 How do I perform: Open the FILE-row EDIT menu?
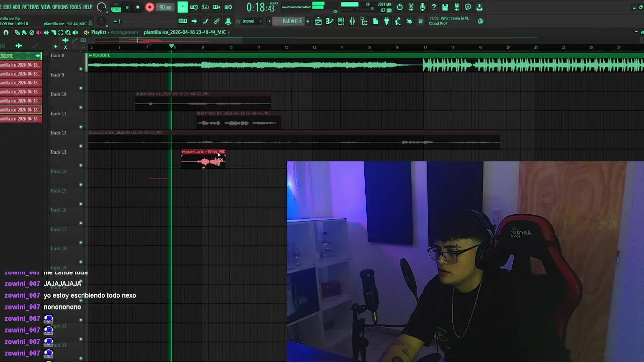click(7, 7)
